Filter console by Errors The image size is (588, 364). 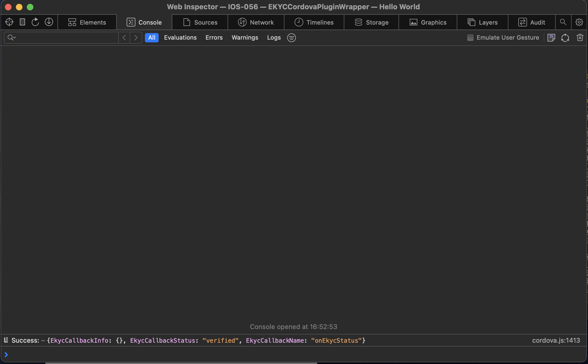tap(214, 38)
